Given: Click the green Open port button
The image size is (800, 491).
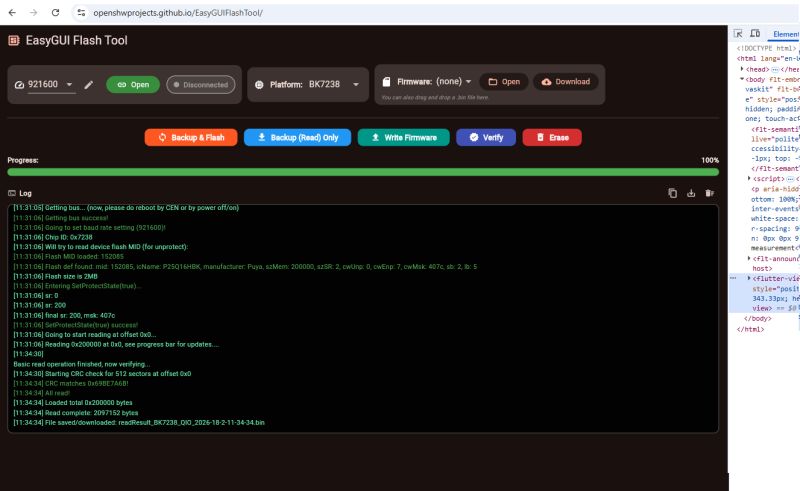Looking at the screenshot, I should [x=133, y=85].
